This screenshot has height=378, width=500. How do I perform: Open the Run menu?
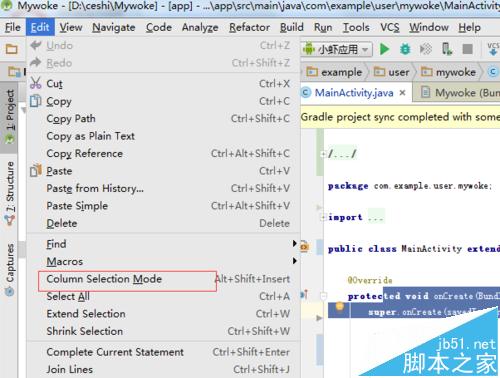323,27
